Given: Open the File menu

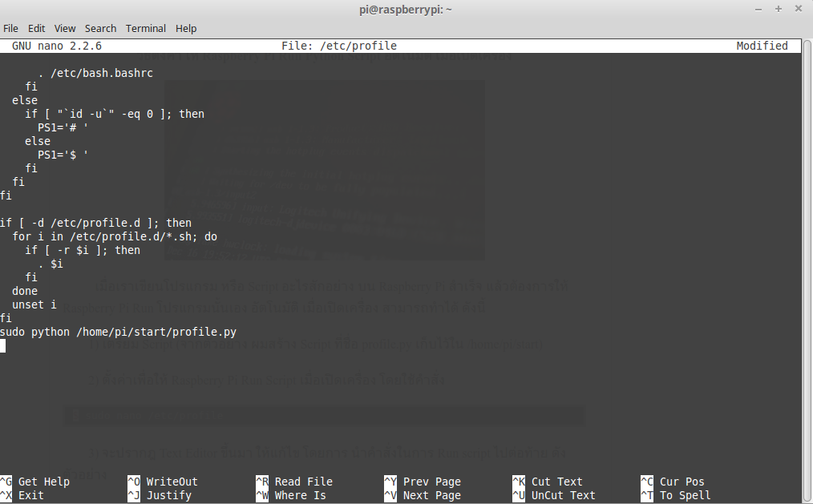Looking at the screenshot, I should click(x=10, y=28).
